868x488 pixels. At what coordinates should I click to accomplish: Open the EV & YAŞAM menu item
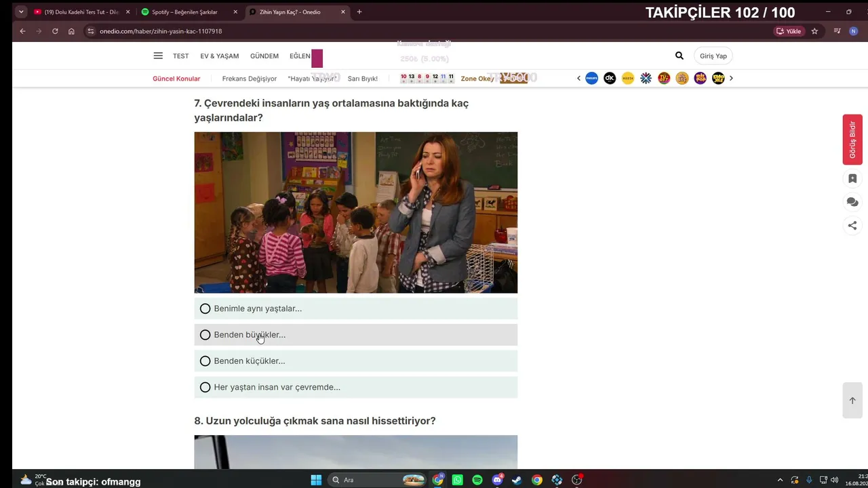pos(220,56)
